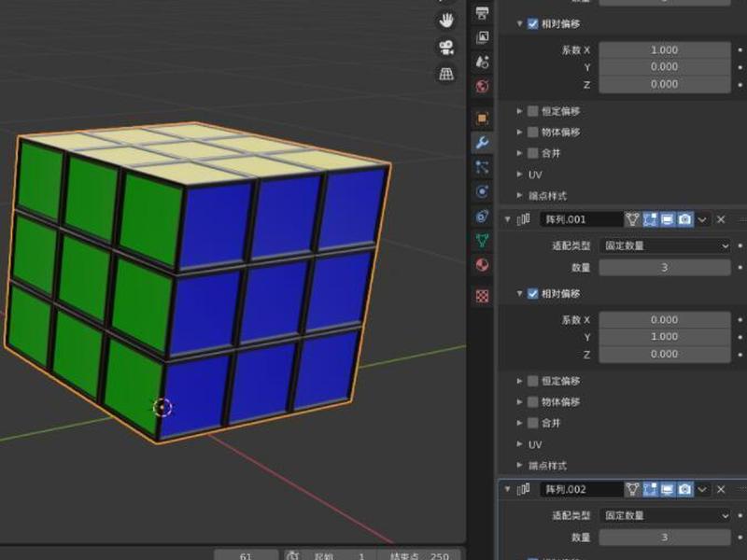This screenshot has height=560, width=747.
Task: Remove the 阵列.002 modifier
Action: (x=721, y=489)
